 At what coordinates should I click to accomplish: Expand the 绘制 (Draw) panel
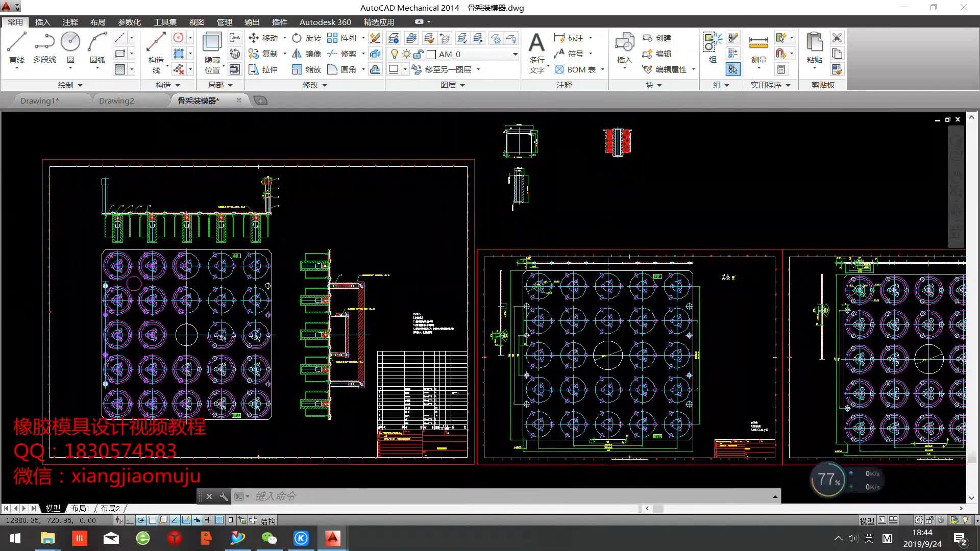(70, 85)
